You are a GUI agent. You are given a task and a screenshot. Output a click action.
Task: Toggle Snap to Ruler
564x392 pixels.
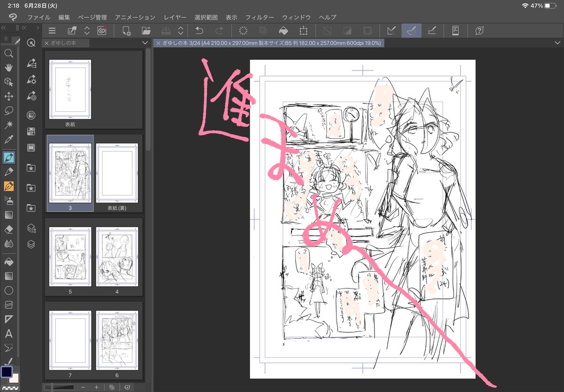point(392,31)
